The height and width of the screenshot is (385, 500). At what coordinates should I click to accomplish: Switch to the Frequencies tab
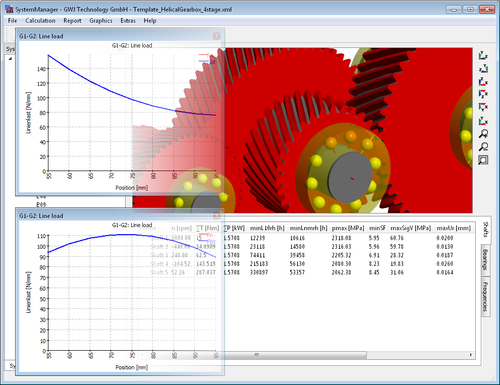click(x=485, y=296)
